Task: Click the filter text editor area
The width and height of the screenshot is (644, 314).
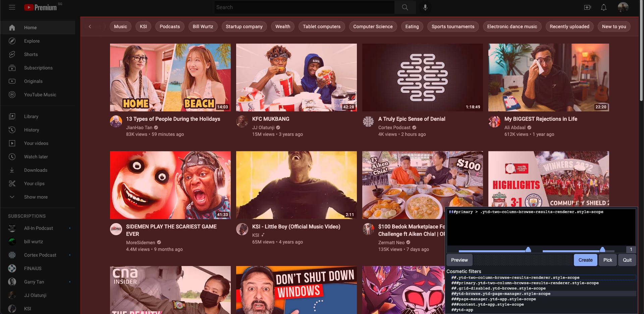Action: (x=541, y=227)
